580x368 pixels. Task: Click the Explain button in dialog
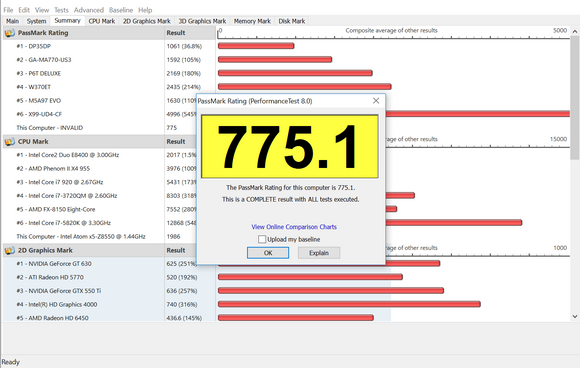[319, 253]
